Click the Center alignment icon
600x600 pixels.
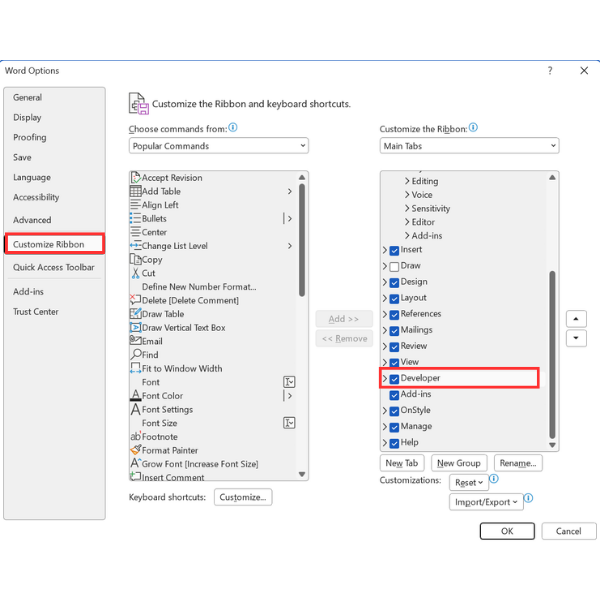(135, 232)
